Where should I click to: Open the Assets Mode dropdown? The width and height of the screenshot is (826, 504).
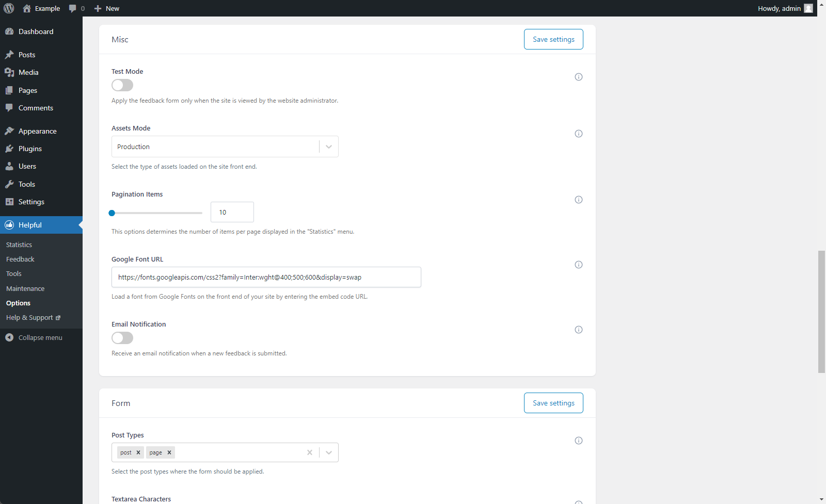[225, 147]
